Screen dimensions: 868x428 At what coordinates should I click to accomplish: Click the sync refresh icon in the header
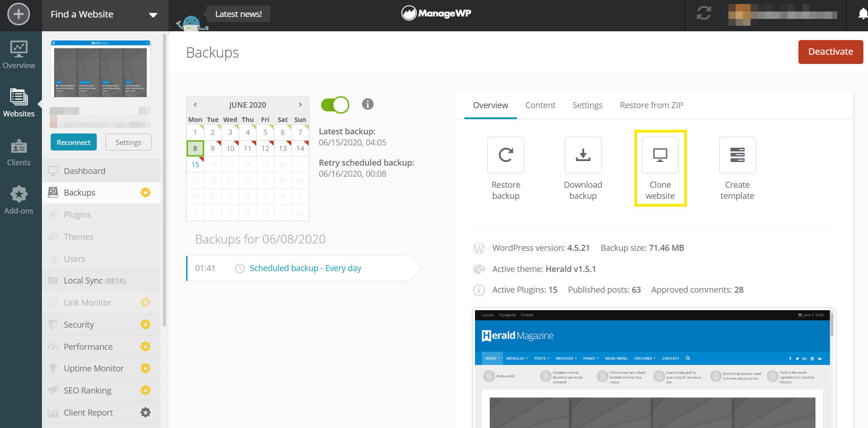(703, 14)
